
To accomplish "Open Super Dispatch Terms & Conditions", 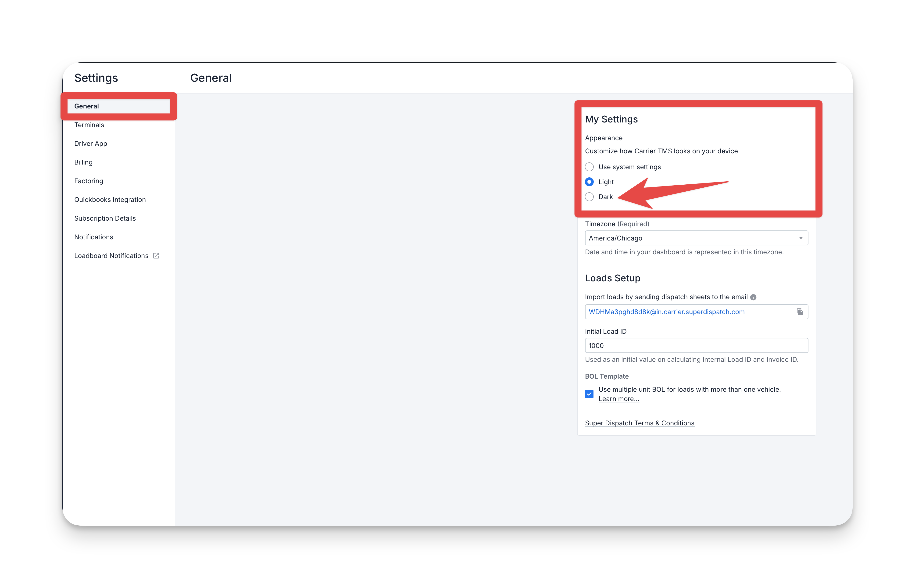I will [639, 423].
